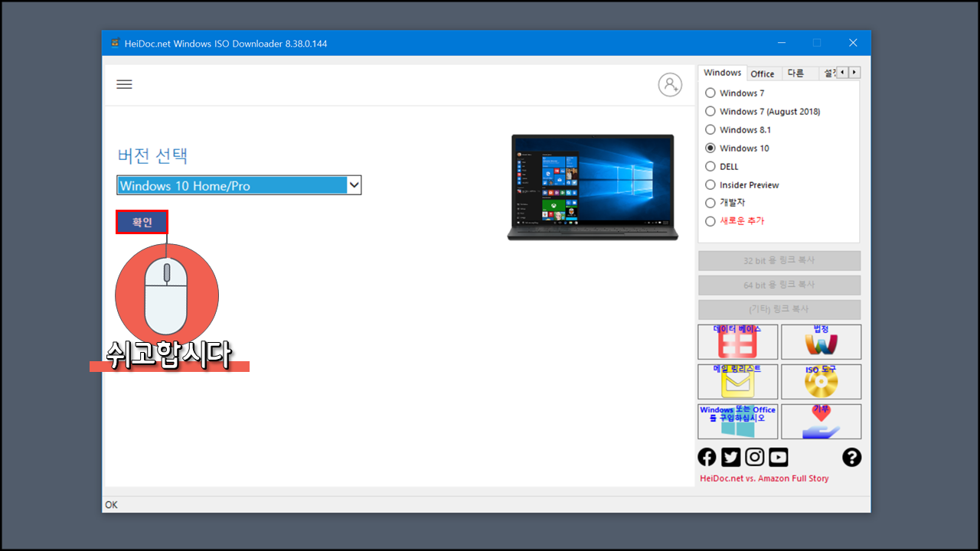The width and height of the screenshot is (980, 551).
Task: Select the Windows 10 radio button
Action: point(710,148)
